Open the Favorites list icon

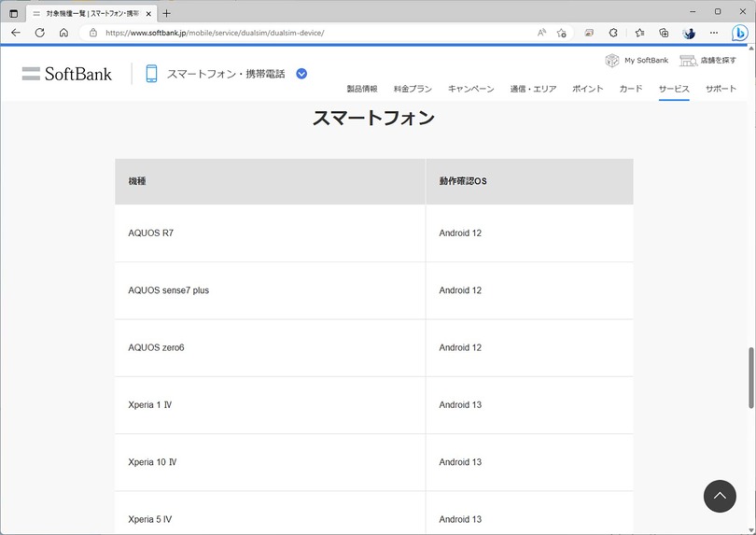click(640, 33)
